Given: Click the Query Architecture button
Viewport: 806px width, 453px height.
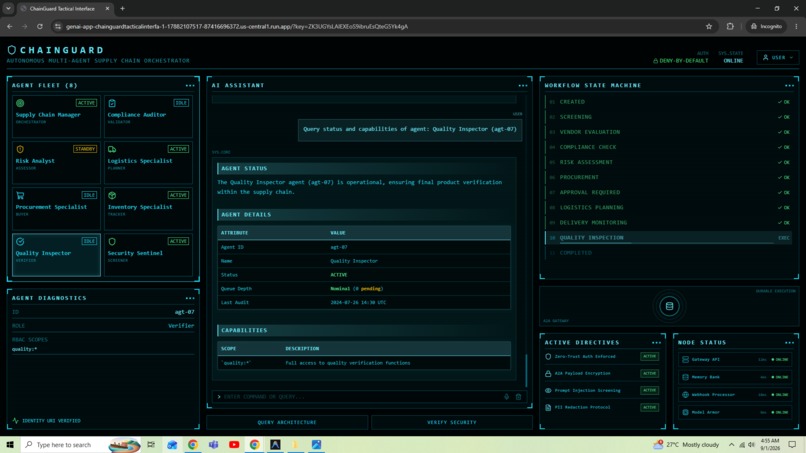Looking at the screenshot, I should pyautogui.click(x=287, y=422).
